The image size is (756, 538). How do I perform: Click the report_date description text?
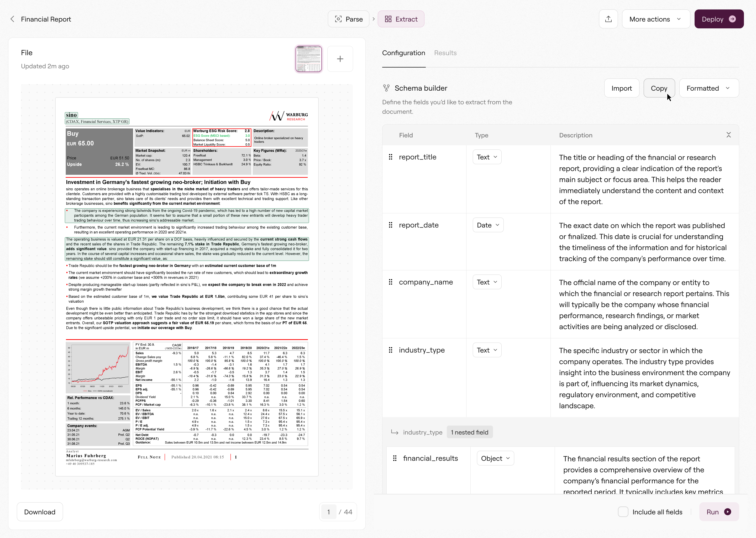click(x=642, y=242)
